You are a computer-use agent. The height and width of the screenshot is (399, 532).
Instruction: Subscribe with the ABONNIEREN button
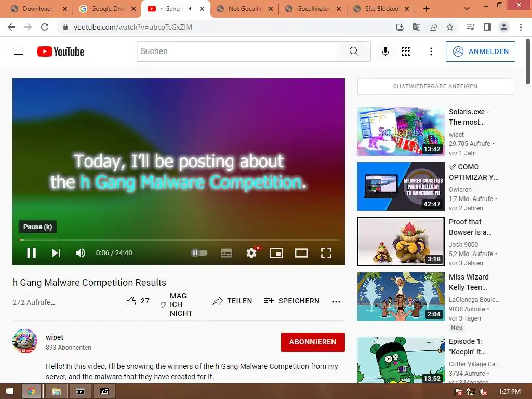[313, 342]
